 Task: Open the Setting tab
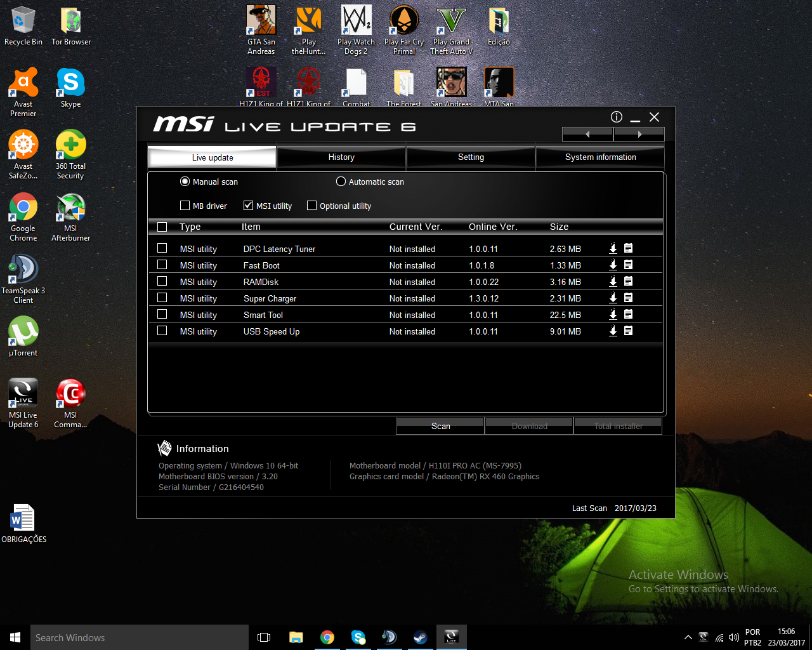point(471,157)
